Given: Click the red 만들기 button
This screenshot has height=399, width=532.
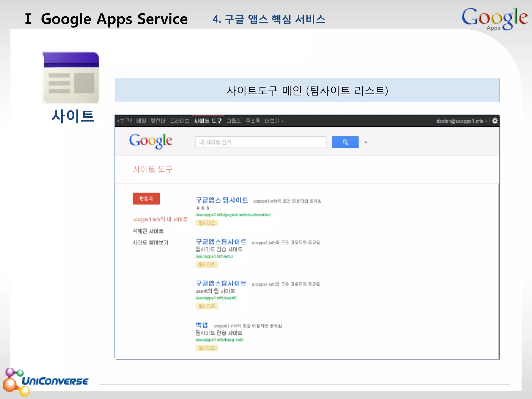Looking at the screenshot, I should coord(146,199).
